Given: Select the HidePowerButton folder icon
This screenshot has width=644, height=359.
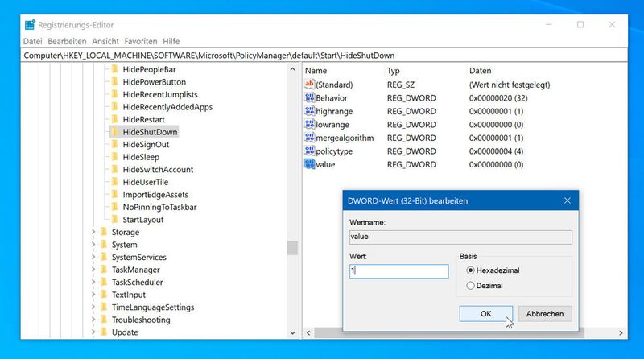Looking at the screenshot, I should pyautogui.click(x=115, y=82).
